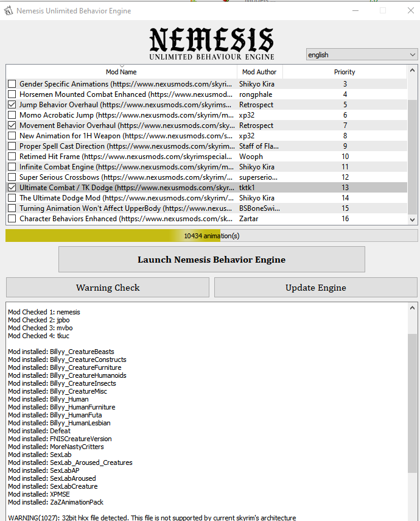The height and width of the screenshot is (521, 420).
Task: Click priority value 16
Action: tap(345, 219)
